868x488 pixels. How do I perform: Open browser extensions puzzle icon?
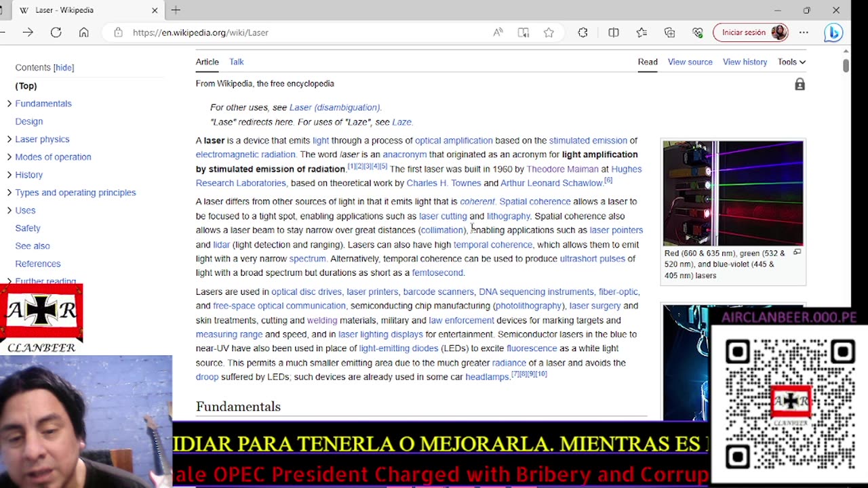pyautogui.click(x=583, y=33)
